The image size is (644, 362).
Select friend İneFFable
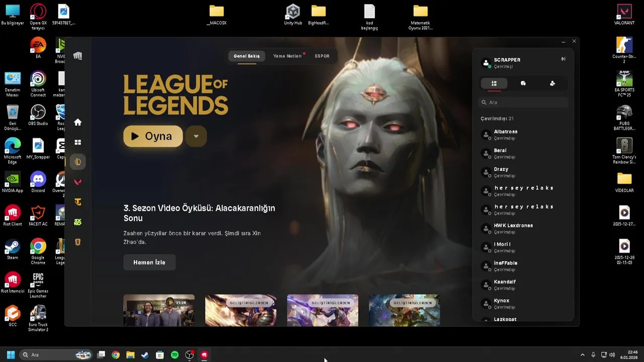coord(523,266)
